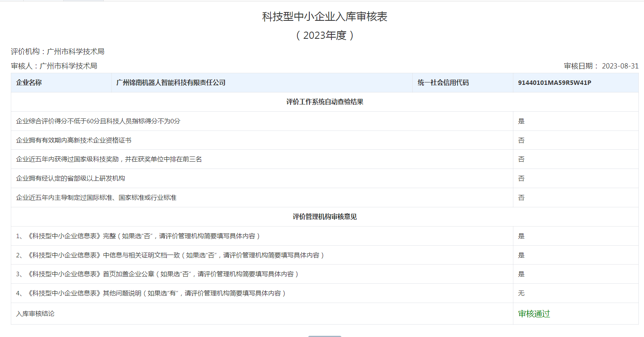The width and height of the screenshot is (644, 337).
Task: Click the 评价工作系统自动查验结果 section header
Action: click(325, 102)
